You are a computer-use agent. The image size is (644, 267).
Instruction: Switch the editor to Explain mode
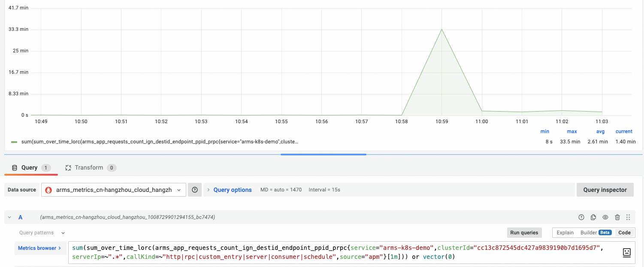coord(565,233)
